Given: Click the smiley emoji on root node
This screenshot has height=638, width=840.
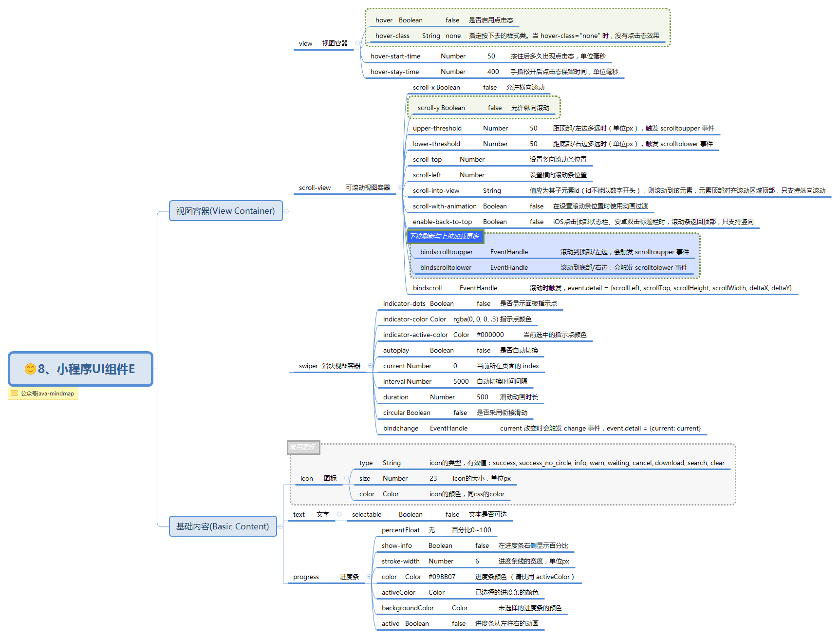Looking at the screenshot, I should 30,369.
